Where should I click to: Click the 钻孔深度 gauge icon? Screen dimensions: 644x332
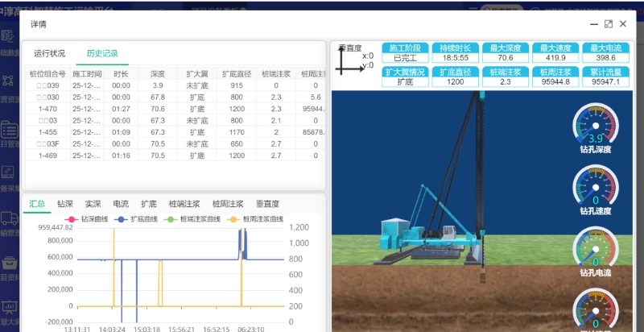pos(595,127)
